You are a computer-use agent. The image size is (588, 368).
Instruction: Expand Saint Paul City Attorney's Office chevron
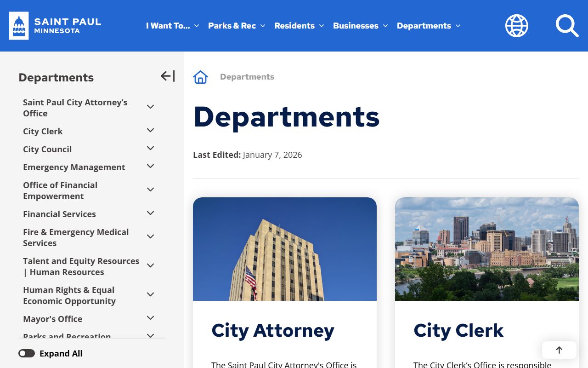150,107
